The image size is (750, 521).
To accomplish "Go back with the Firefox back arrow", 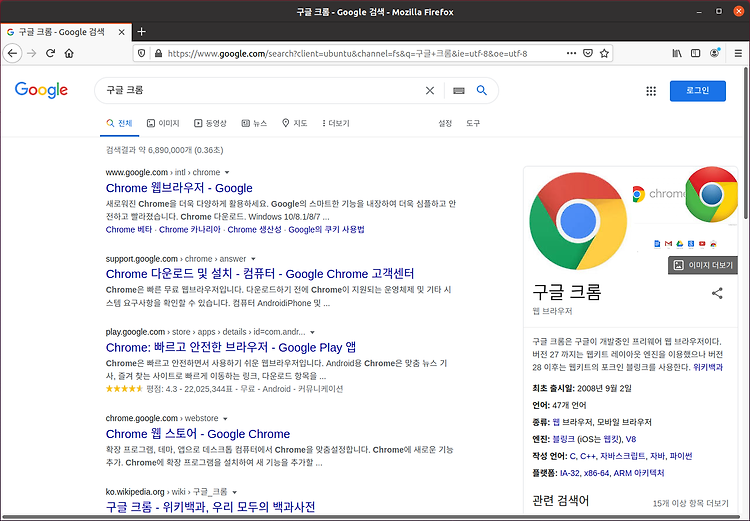I will (x=12, y=53).
